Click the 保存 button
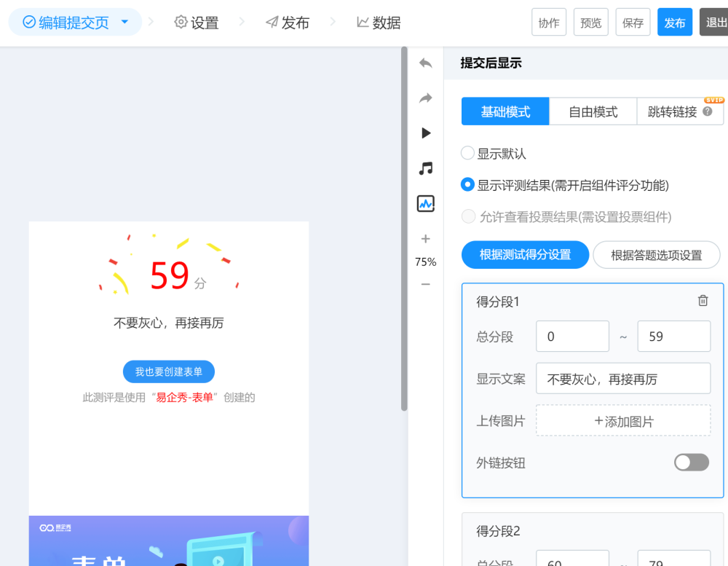 point(633,23)
